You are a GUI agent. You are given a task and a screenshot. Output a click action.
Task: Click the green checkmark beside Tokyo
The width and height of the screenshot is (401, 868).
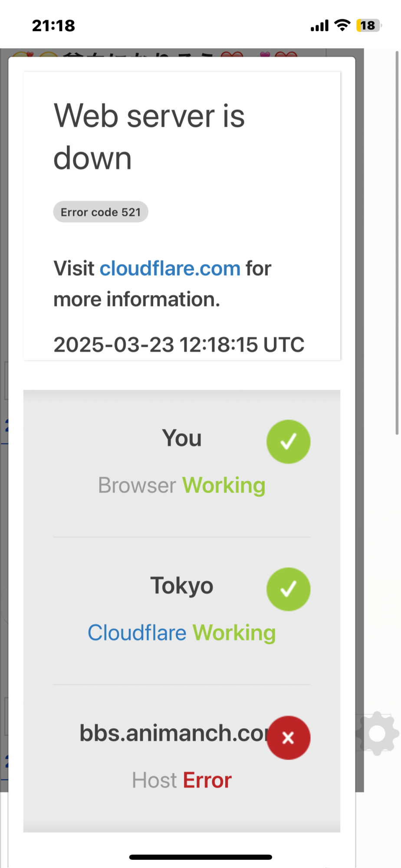click(288, 589)
